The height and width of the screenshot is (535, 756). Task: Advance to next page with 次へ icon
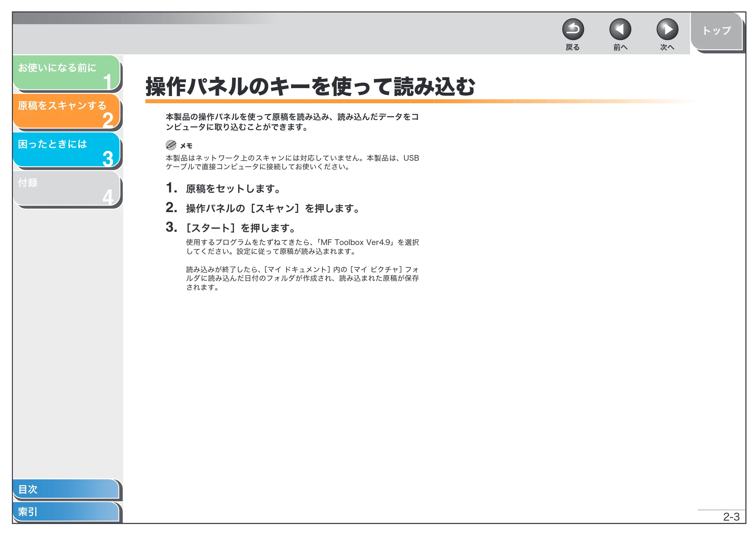pyautogui.click(x=667, y=29)
